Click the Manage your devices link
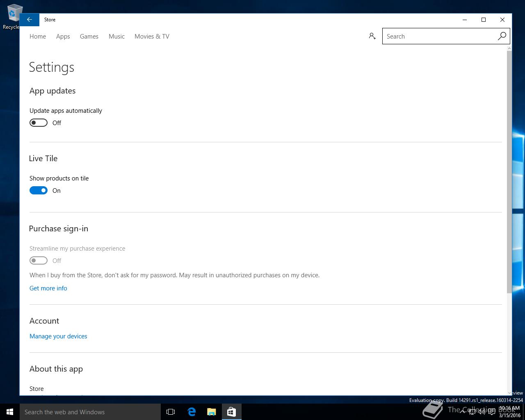This screenshot has width=525, height=420. pyautogui.click(x=58, y=336)
